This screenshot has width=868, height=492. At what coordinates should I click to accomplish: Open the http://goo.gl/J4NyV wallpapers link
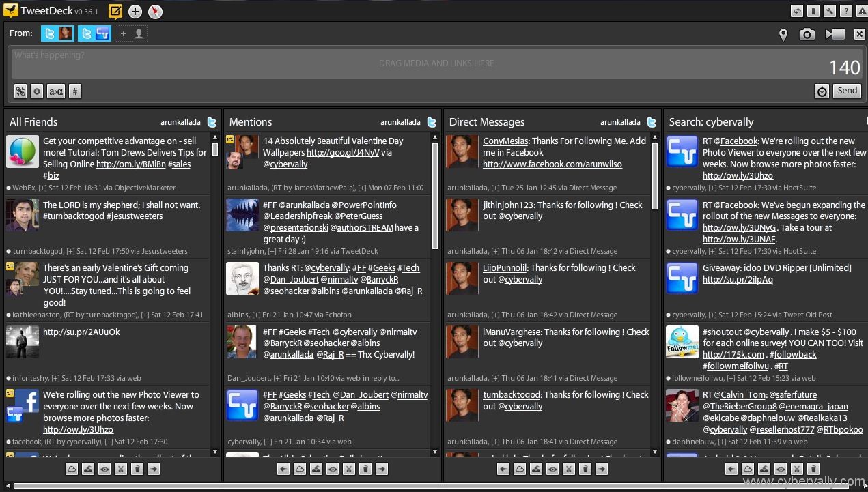pos(342,153)
